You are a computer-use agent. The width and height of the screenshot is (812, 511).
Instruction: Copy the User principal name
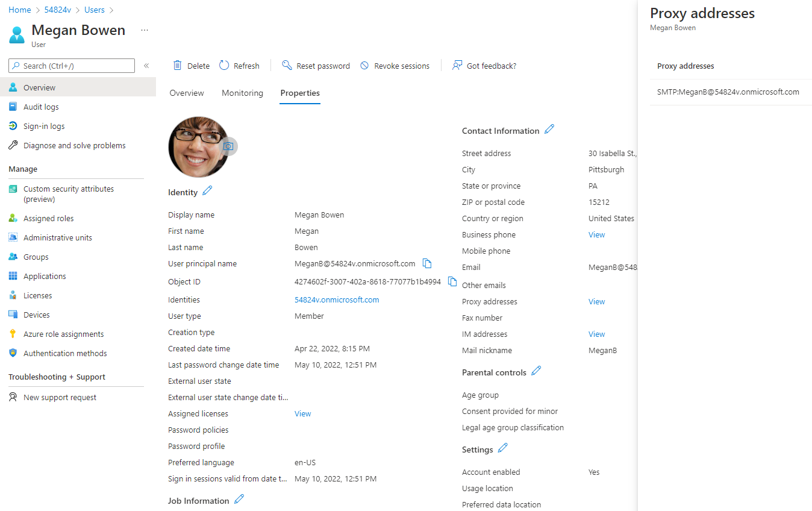(x=427, y=263)
